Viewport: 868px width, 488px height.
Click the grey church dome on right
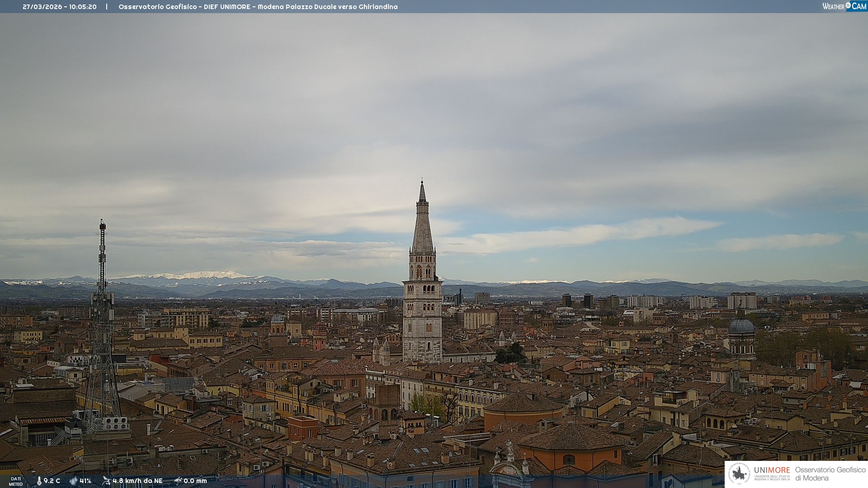coord(741,326)
